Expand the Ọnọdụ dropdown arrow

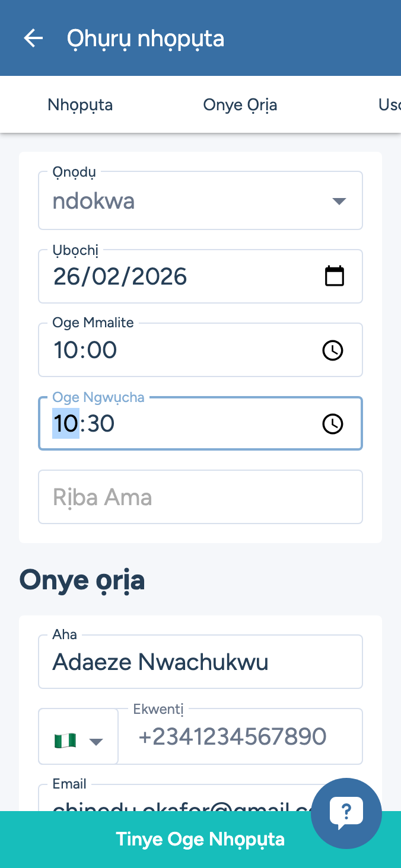(x=339, y=201)
